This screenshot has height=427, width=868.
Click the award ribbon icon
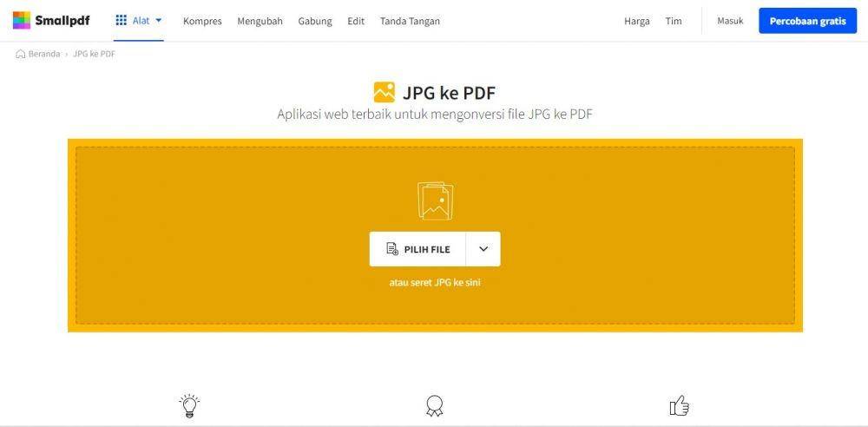(435, 406)
